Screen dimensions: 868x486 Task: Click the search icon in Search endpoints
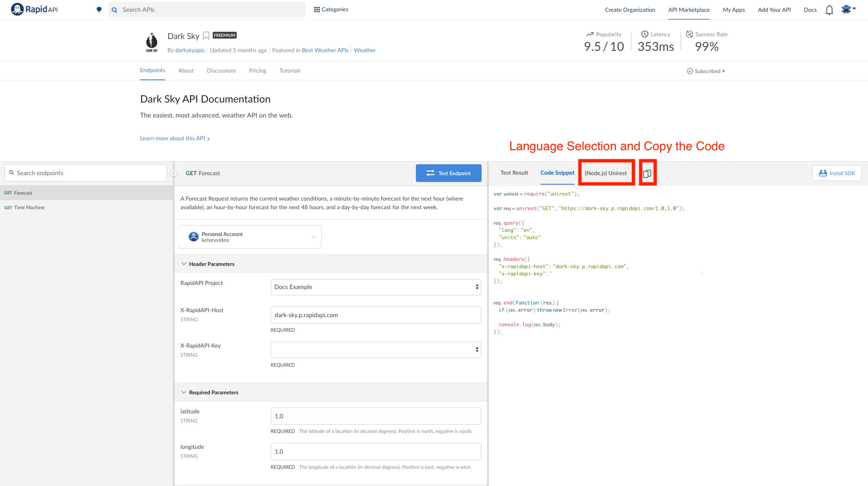click(x=12, y=173)
